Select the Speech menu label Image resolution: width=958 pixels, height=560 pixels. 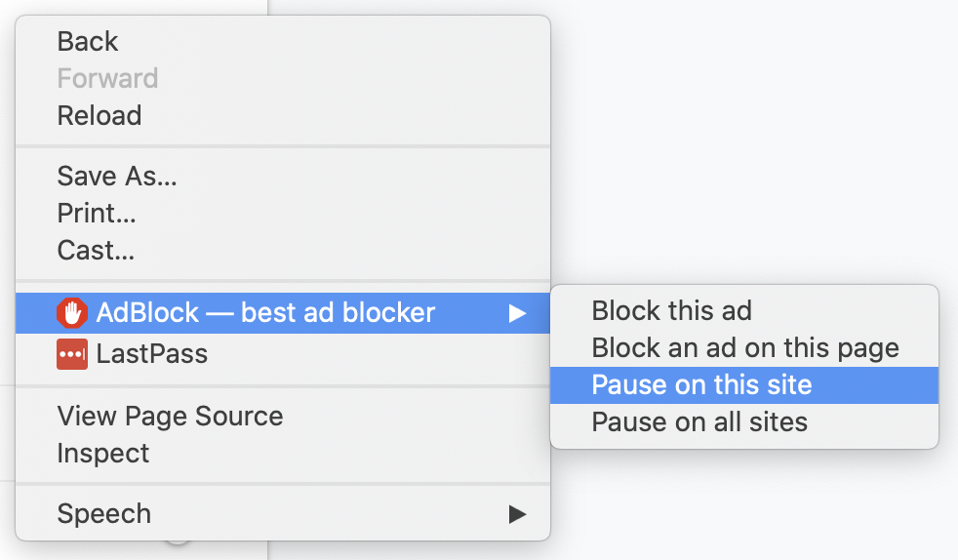[x=103, y=513]
